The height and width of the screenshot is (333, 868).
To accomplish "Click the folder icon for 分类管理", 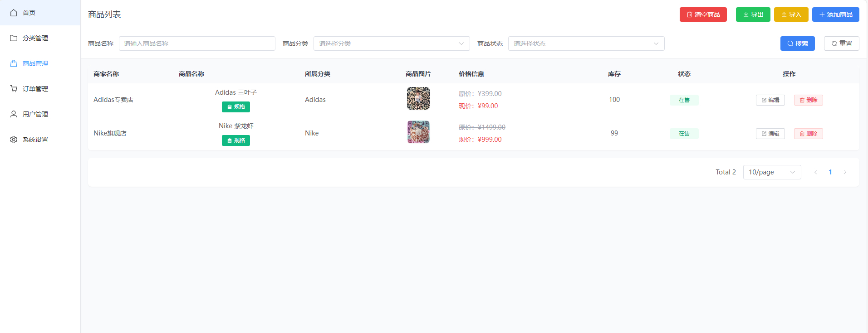I will click(14, 38).
